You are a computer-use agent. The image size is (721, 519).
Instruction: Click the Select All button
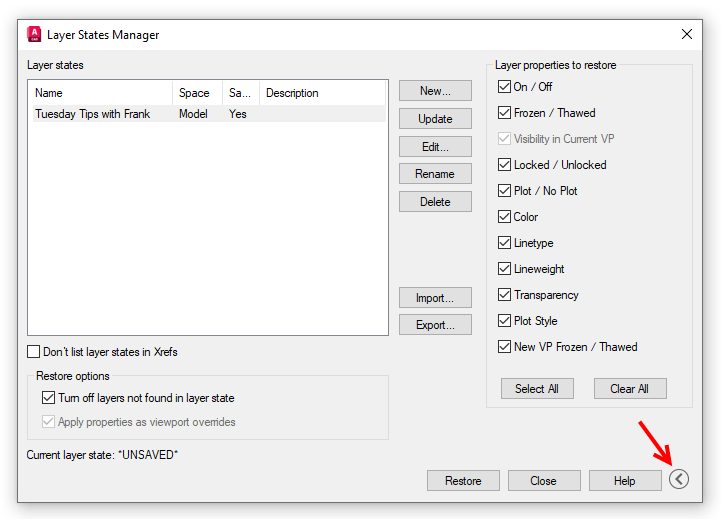[537, 389]
